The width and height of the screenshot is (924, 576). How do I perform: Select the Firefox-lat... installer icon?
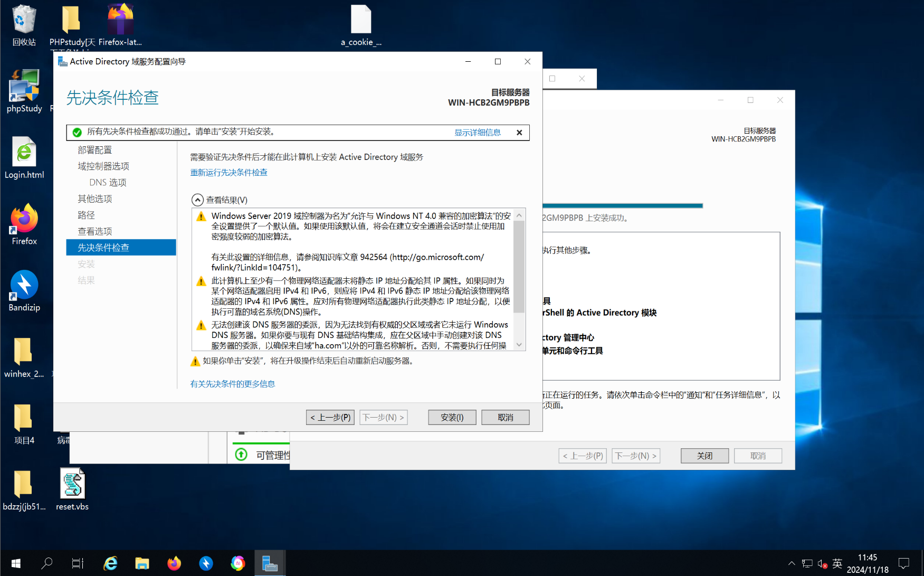pyautogui.click(x=120, y=25)
